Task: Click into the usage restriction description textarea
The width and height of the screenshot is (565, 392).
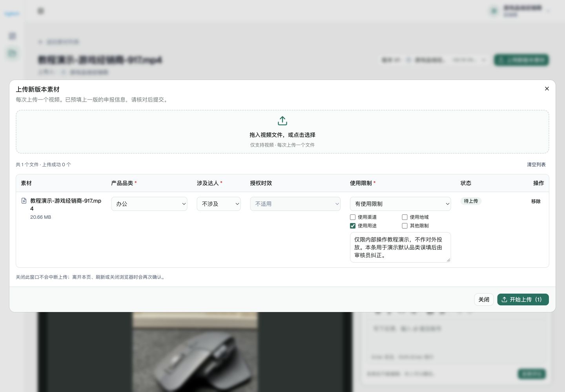Action: click(x=400, y=247)
